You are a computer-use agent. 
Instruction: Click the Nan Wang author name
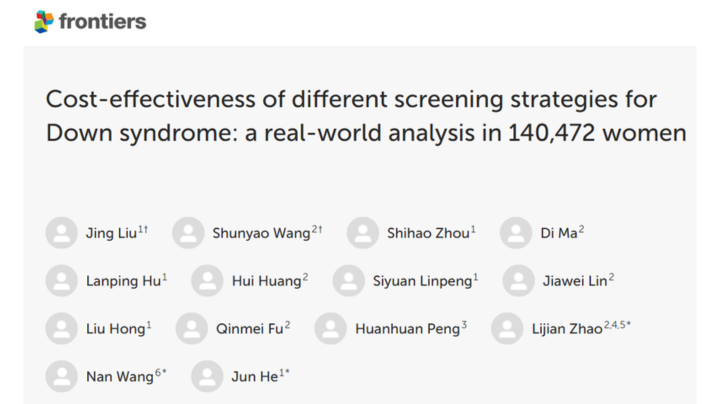(120, 377)
